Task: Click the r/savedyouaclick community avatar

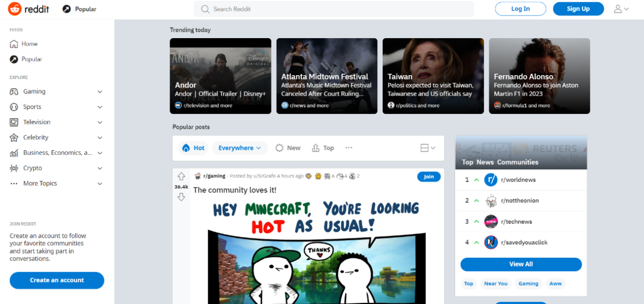Action: pyautogui.click(x=491, y=242)
